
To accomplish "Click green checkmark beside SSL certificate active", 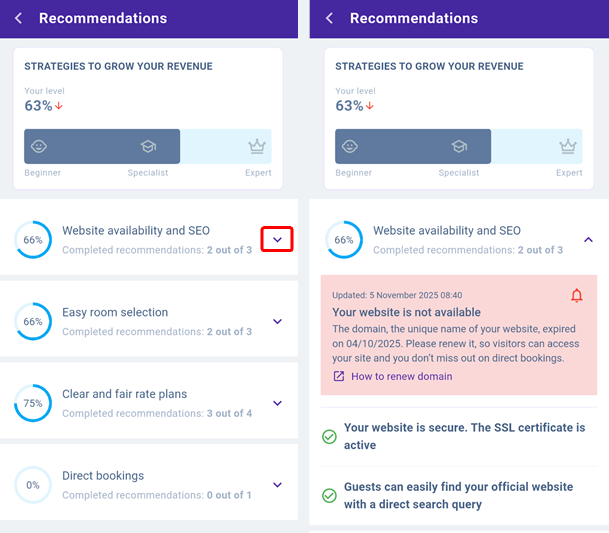I will point(329,436).
